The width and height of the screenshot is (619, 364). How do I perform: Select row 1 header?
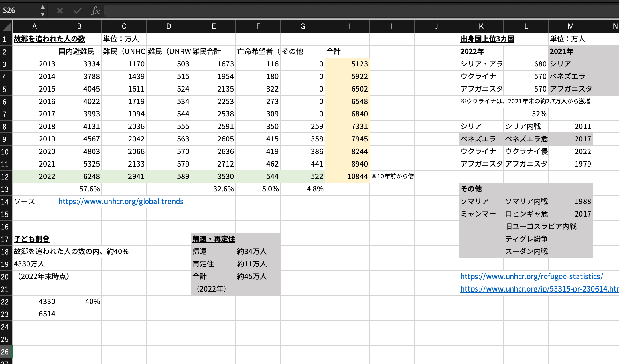[6, 39]
